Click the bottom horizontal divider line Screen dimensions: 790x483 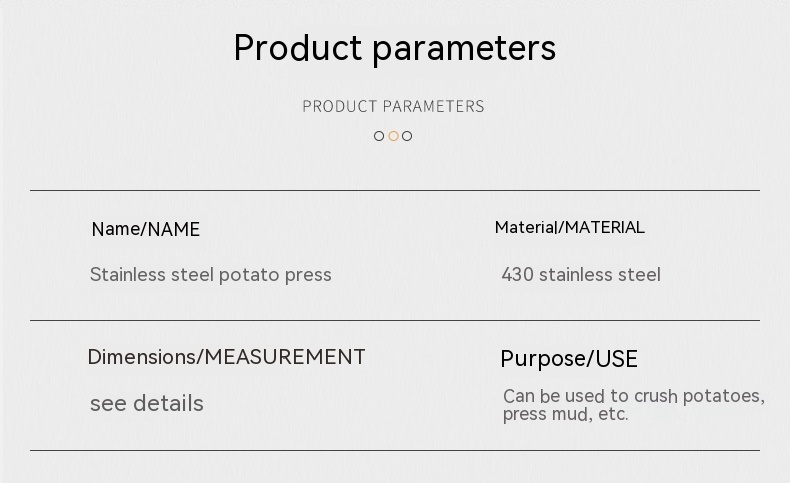coord(394,450)
